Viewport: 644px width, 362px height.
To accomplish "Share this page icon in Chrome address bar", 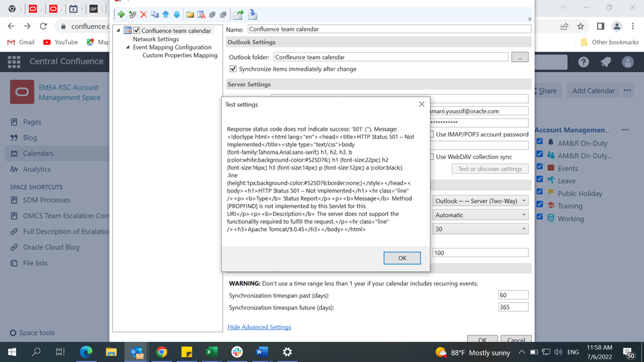I will coord(564,26).
